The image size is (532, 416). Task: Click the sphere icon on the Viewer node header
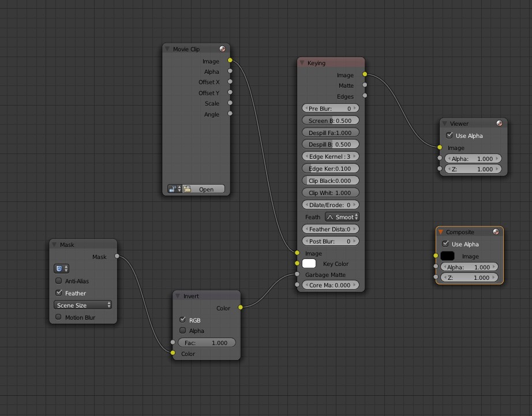(500, 123)
